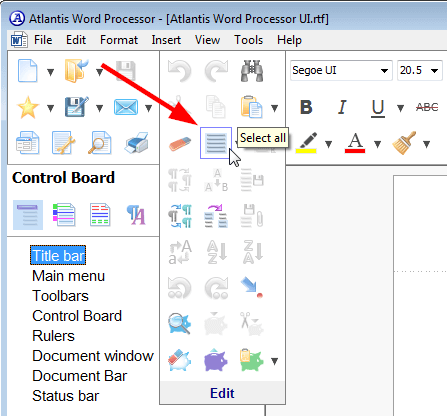Viewport: 447px width, 416px height.
Task: Select the Control Board styles paragraph-A icon
Action: [x=136, y=215]
